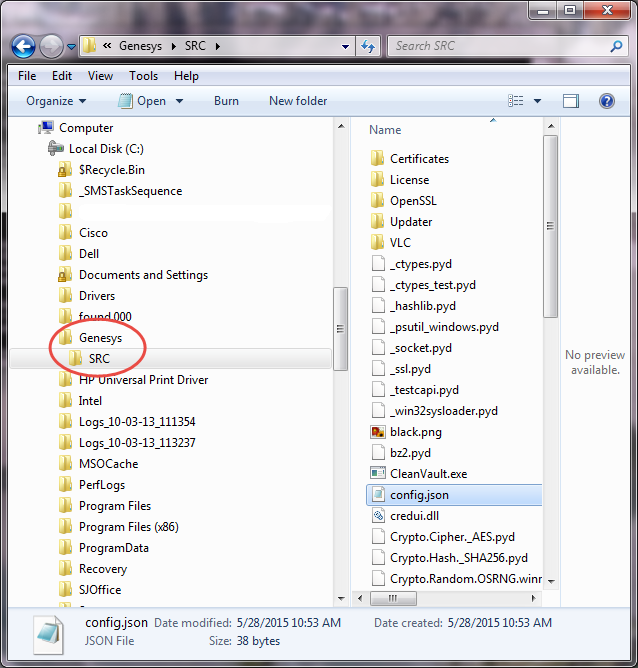Toggle the preview pane button
The height and width of the screenshot is (668, 638).
click(571, 101)
